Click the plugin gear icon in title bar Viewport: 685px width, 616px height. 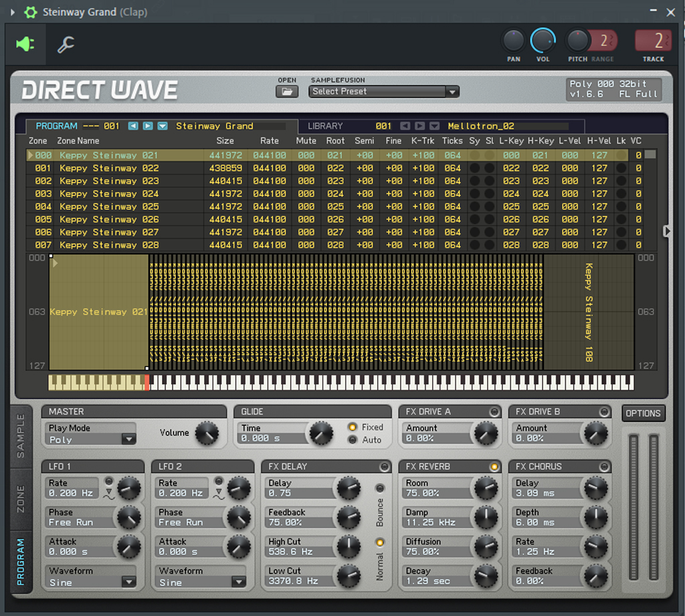tap(30, 12)
